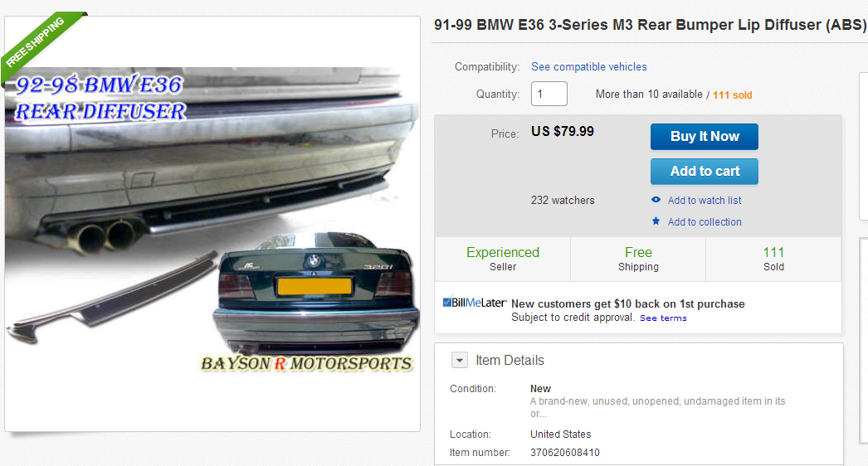
Task: Click the main rear diffuser product image
Action: coord(212,224)
